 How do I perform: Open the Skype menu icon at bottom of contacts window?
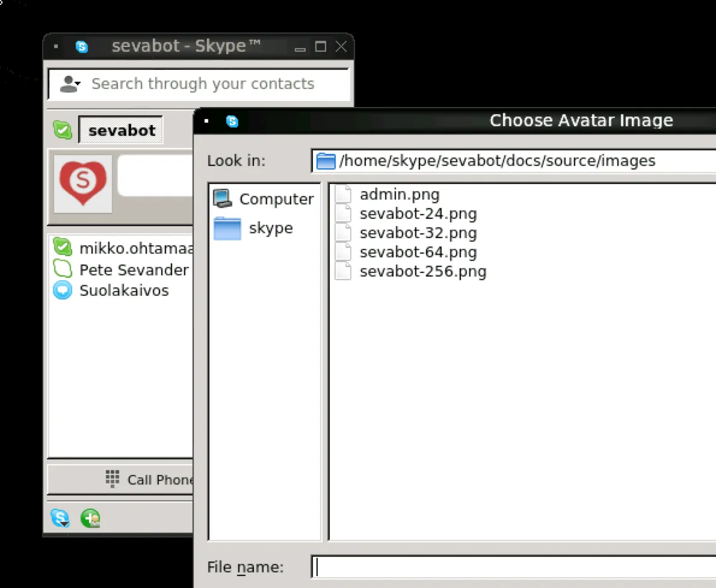point(60,518)
